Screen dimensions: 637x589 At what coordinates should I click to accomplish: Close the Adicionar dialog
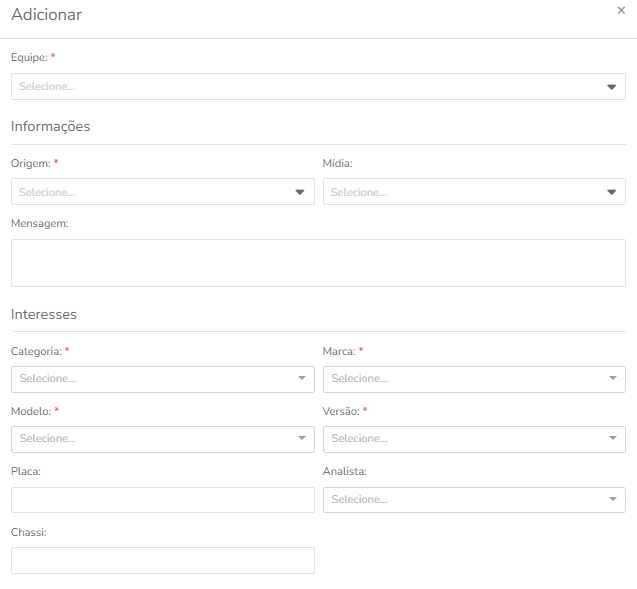[x=621, y=11]
